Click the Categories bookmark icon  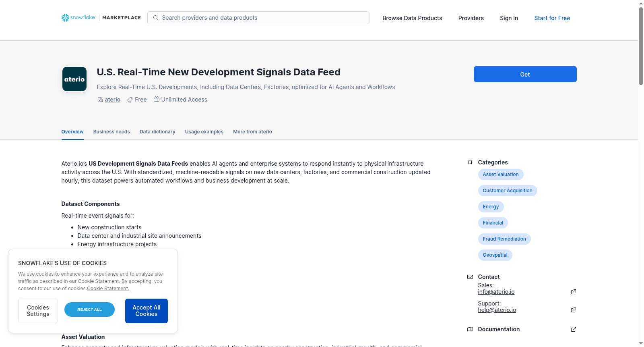(x=470, y=162)
